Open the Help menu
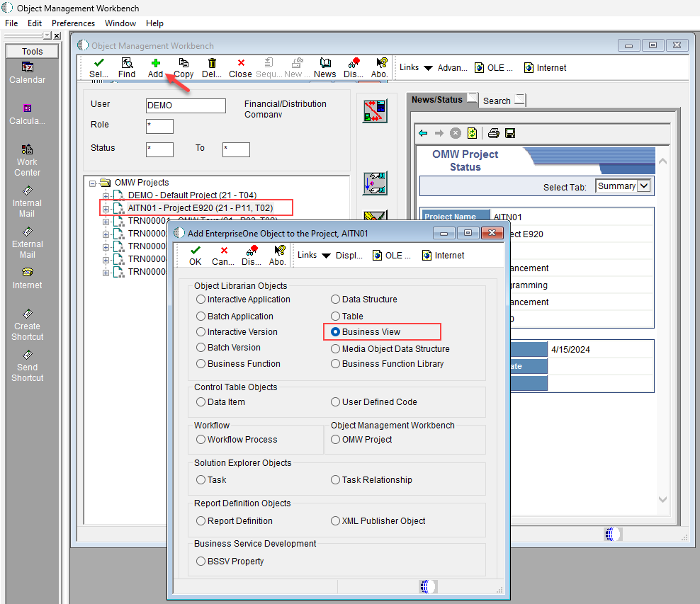Image resolution: width=700 pixels, height=604 pixels. coord(155,23)
